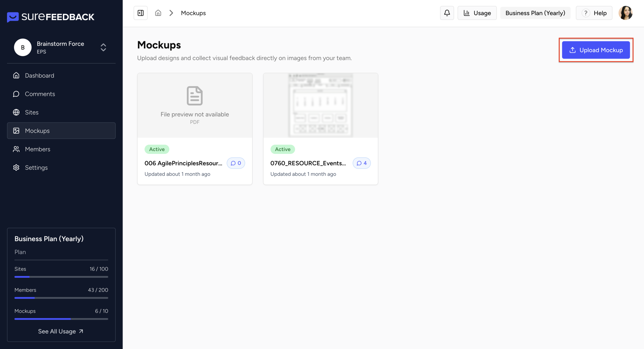
Task: Go to Sites section
Action: pos(32,112)
